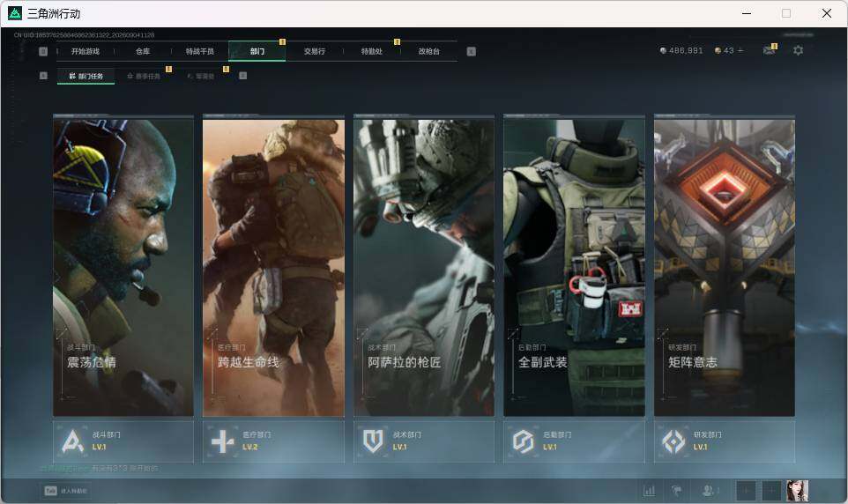Click the 医疗部门 cross emblem icon

[x=222, y=441]
